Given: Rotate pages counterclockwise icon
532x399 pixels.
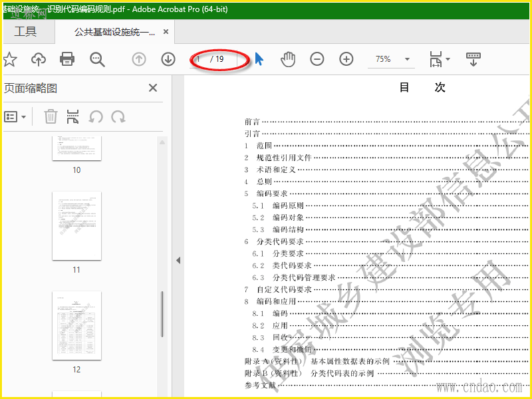Looking at the screenshot, I should tap(96, 117).
